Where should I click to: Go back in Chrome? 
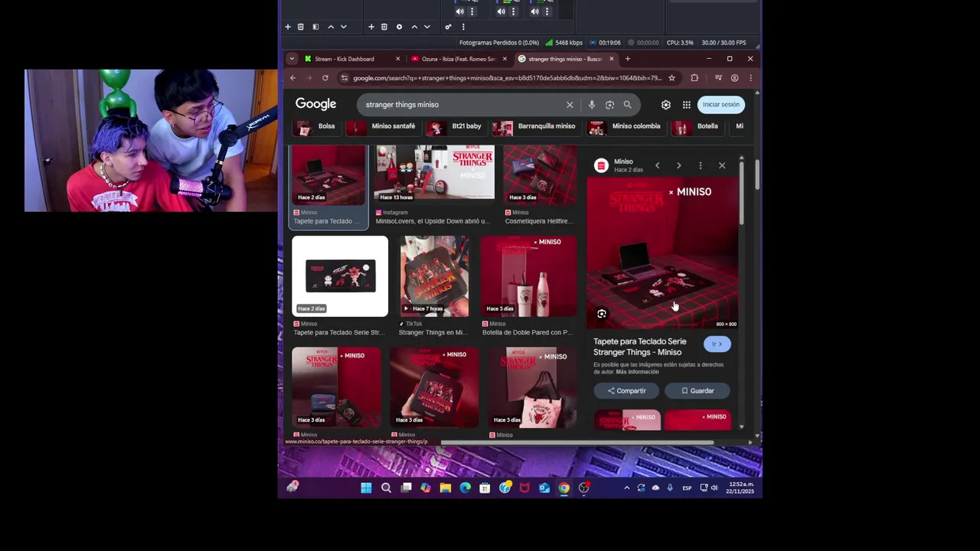(x=292, y=78)
